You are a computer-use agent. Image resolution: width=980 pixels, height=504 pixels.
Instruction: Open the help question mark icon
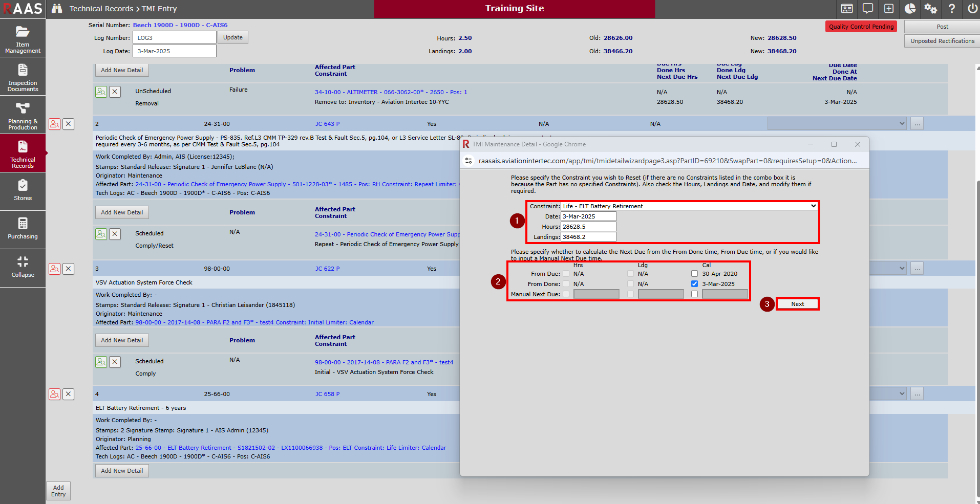pyautogui.click(x=951, y=9)
